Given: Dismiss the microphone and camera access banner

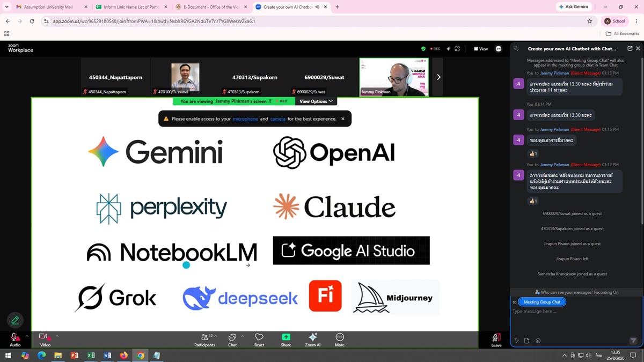Looking at the screenshot, I should tap(343, 119).
